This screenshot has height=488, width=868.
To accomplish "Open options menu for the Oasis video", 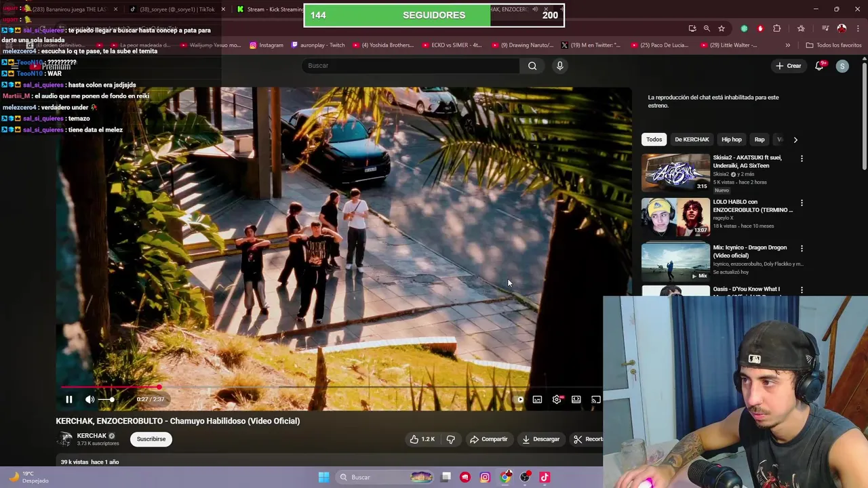I will click(802, 290).
